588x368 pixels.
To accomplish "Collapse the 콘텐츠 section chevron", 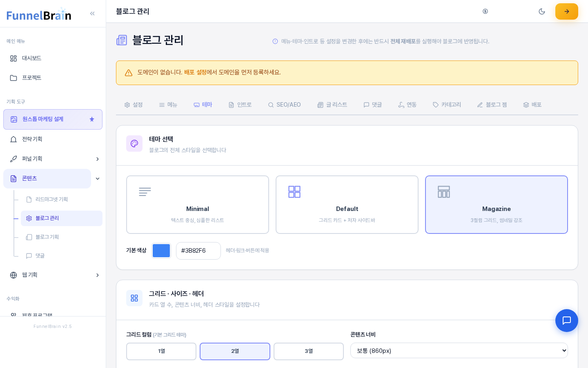I will tap(98, 179).
